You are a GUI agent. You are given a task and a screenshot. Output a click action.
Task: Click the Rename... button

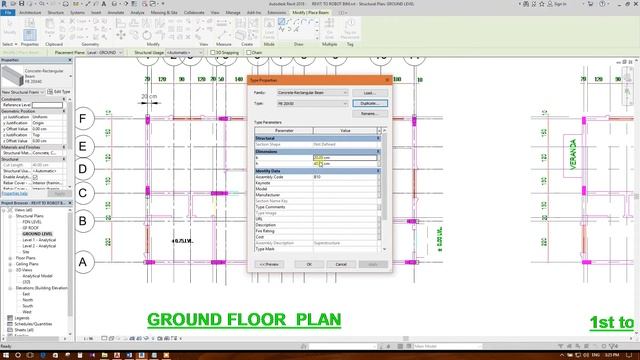pyautogui.click(x=370, y=114)
